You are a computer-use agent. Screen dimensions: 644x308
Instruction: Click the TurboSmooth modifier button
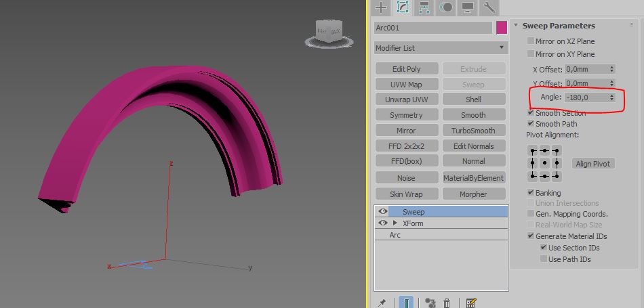coord(473,131)
